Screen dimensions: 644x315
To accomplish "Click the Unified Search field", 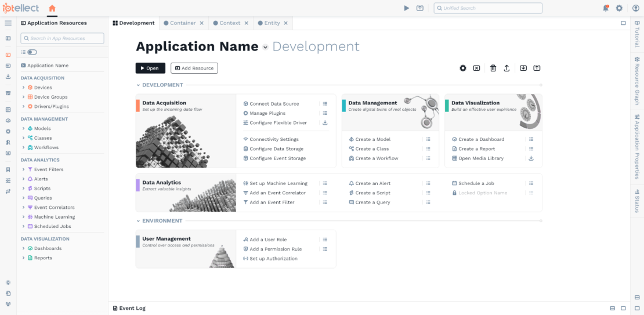I will (x=488, y=8).
